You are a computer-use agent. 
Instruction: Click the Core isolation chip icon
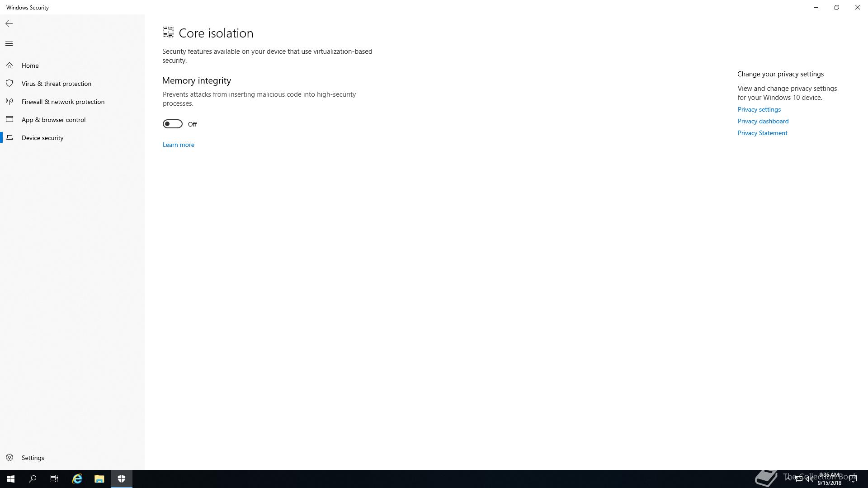(168, 32)
